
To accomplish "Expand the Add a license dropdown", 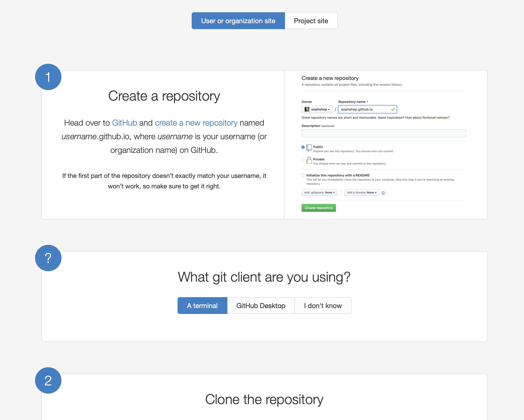I will pos(361,192).
